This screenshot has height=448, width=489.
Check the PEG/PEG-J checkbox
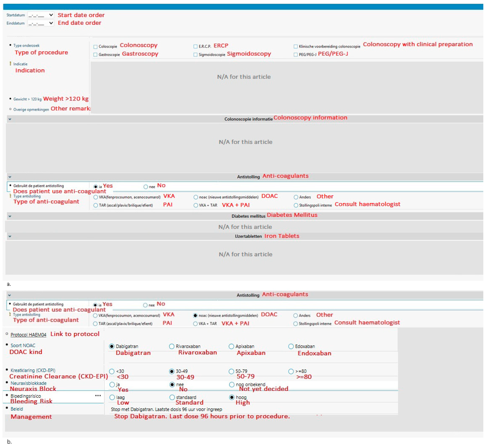(295, 55)
